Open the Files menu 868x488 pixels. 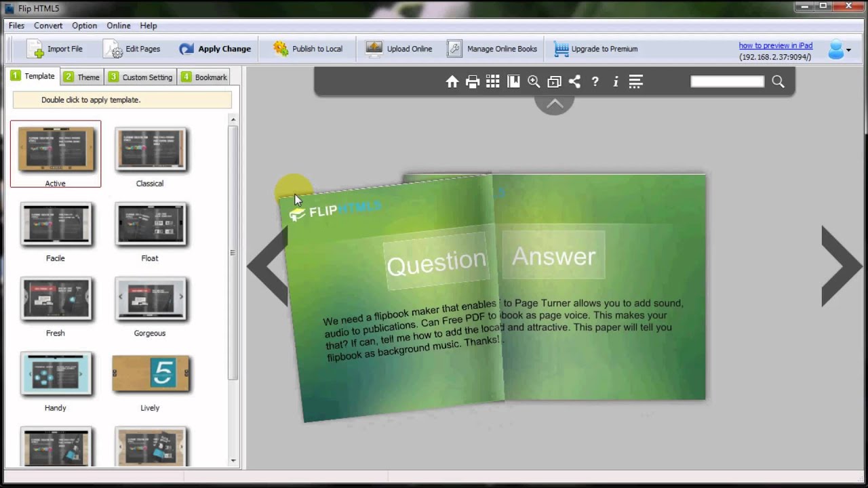[16, 26]
